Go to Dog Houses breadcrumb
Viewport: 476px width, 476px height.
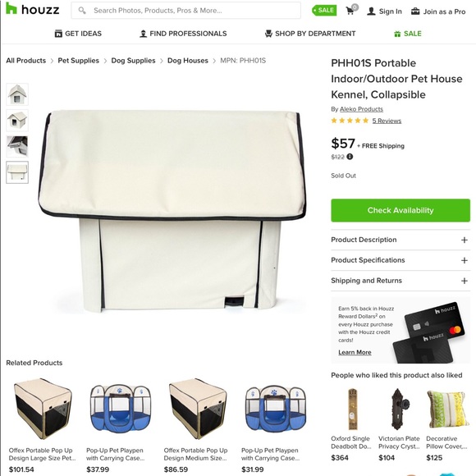188,61
